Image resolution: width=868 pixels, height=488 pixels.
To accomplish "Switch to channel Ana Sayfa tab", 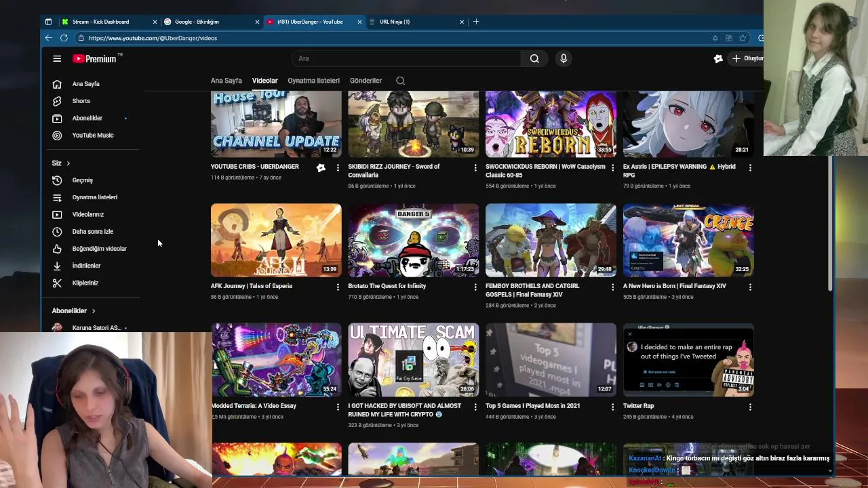I will pyautogui.click(x=226, y=81).
